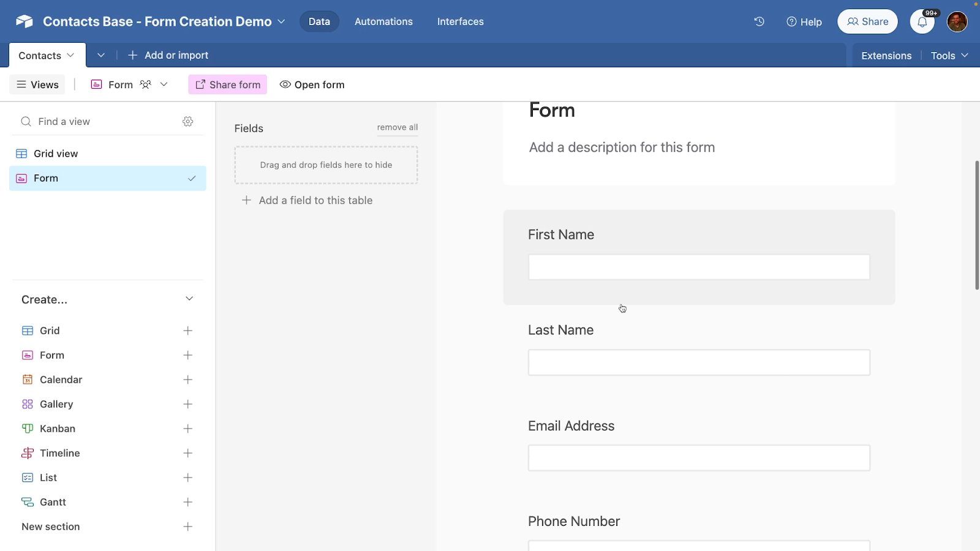
Task: Click the form description placeholder text
Action: point(622,148)
